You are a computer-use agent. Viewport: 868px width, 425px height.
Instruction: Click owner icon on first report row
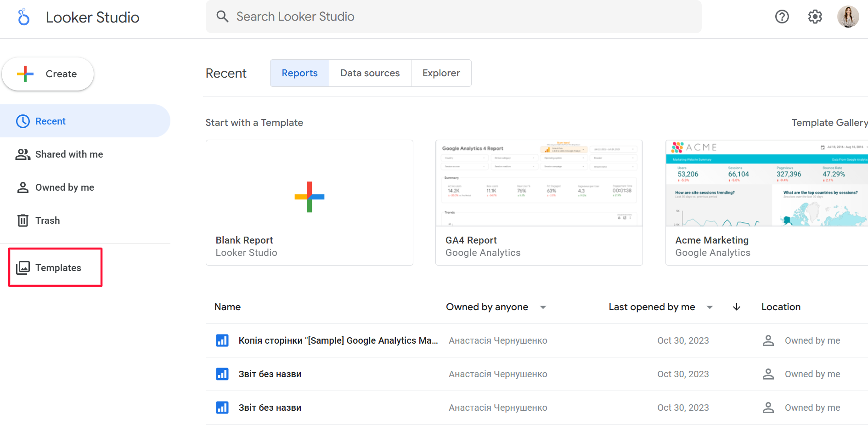768,340
